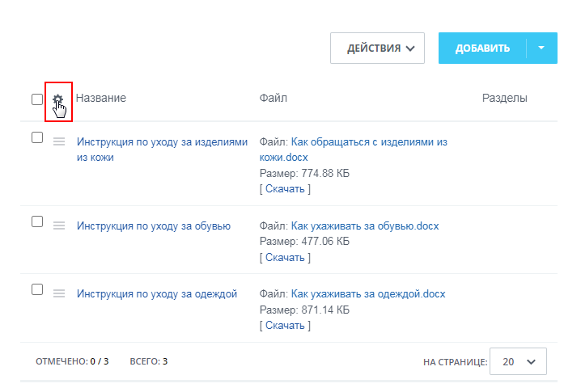Click the Размер: 774.88 КБ text
The height and width of the screenshot is (392, 564).
pyautogui.click(x=304, y=173)
